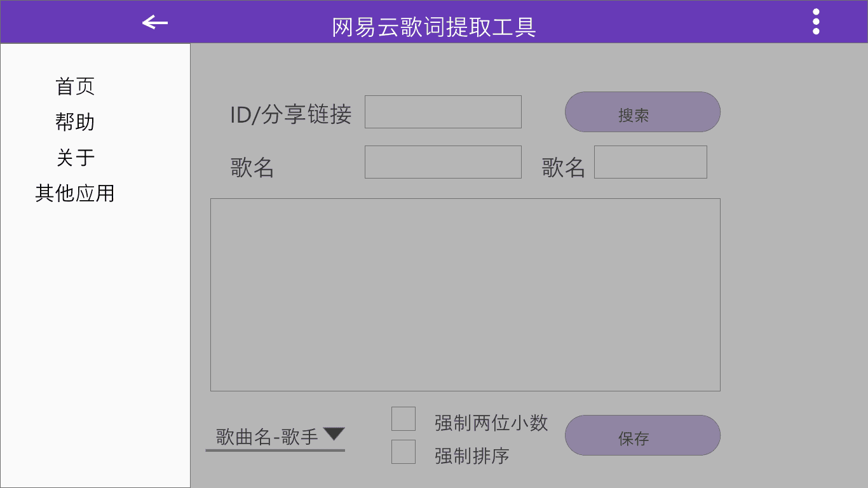868x488 pixels.
Task: Enable the 强制两位小数 checkbox
Action: click(403, 419)
